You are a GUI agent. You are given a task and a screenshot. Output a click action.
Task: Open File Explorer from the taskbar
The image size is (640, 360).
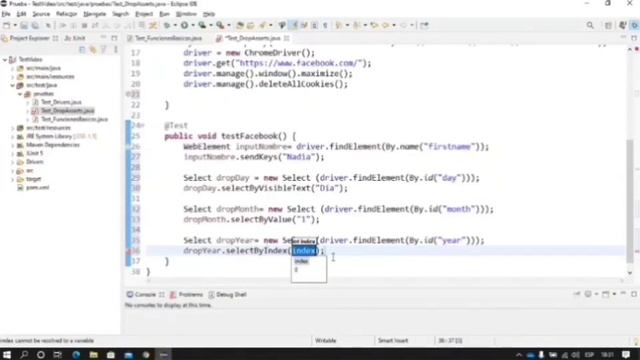click(x=93, y=354)
